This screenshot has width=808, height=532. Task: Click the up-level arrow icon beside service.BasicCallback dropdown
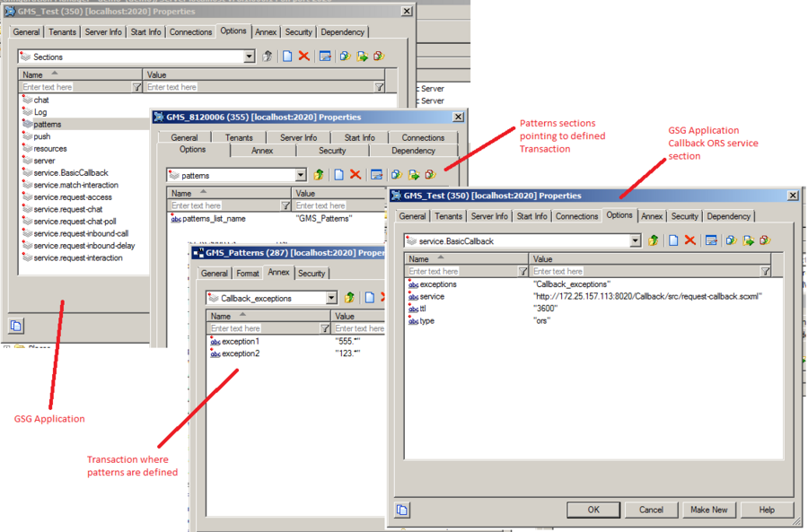click(x=654, y=240)
